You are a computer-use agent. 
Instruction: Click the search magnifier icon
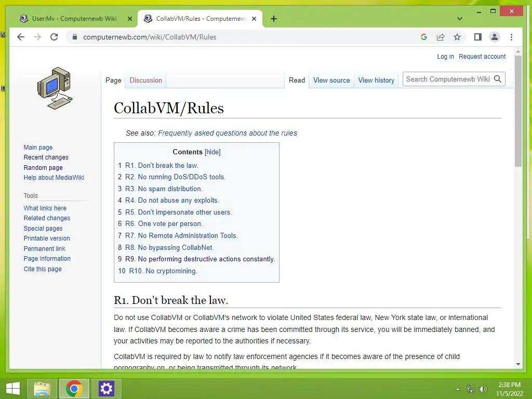[x=498, y=79]
